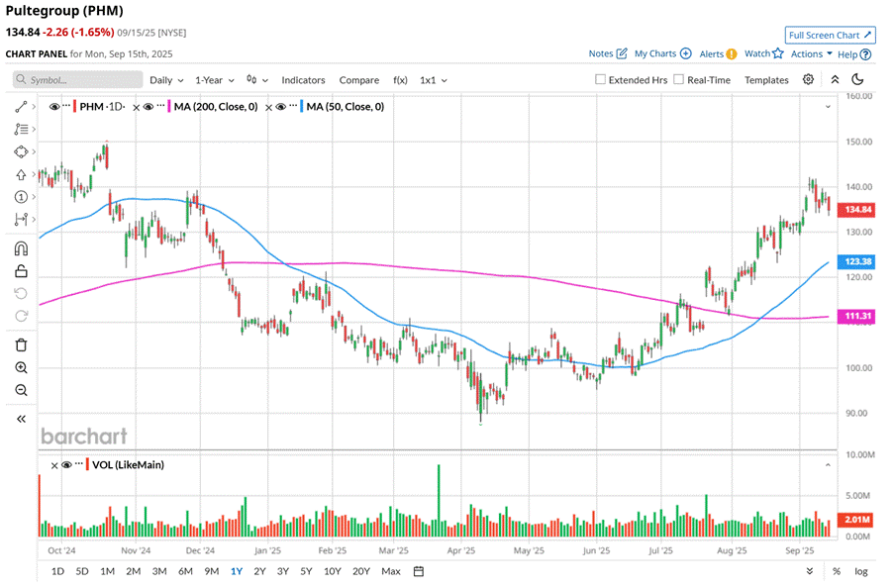This screenshot has width=893, height=588.
Task: Select the 6M time range
Action: [x=185, y=571]
